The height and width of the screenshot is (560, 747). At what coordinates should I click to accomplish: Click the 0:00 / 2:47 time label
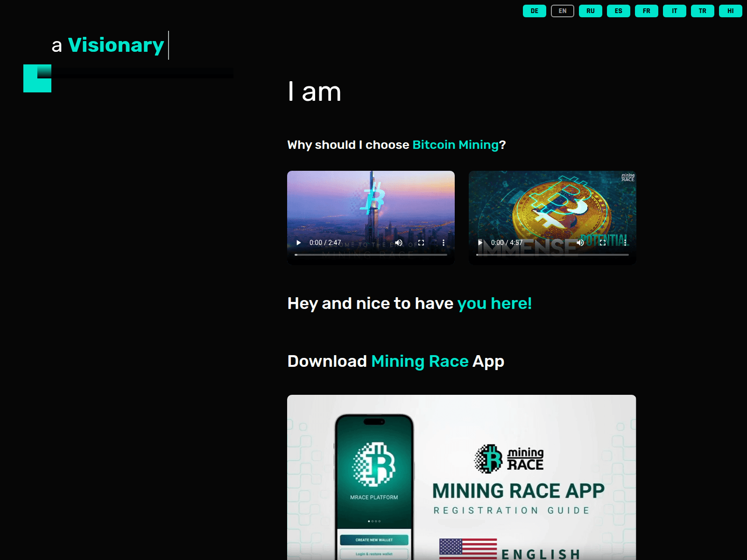(325, 243)
